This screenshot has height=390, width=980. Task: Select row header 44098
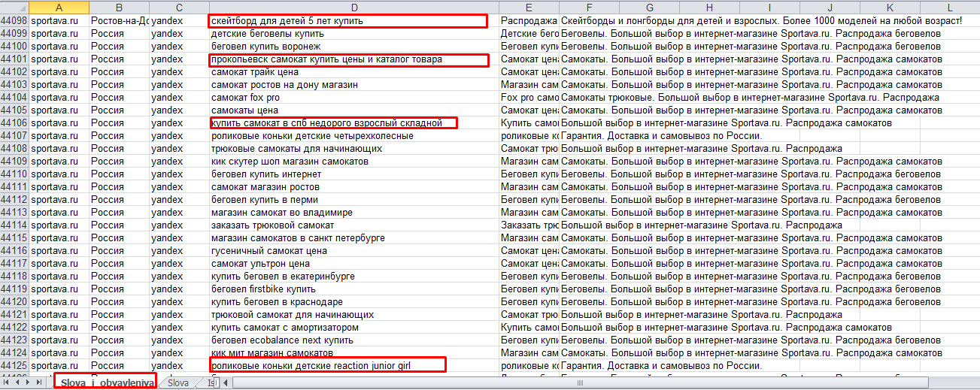click(x=14, y=21)
